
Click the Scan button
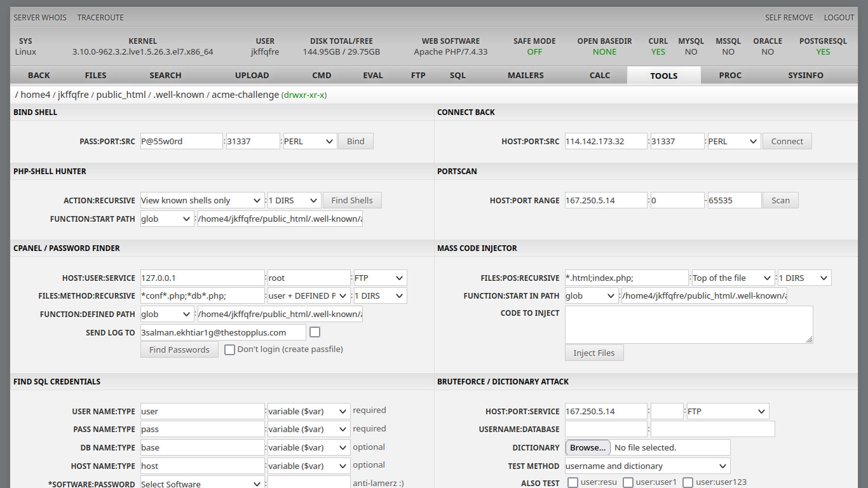click(x=780, y=200)
